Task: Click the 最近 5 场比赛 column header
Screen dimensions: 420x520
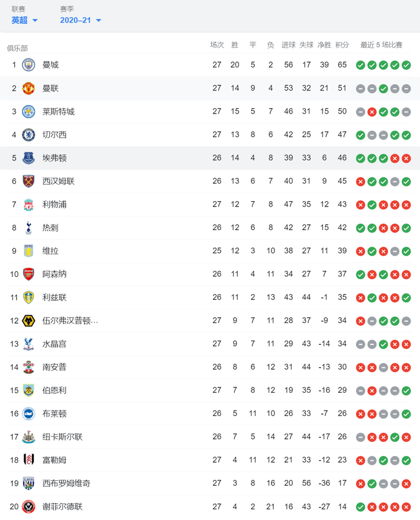Action: tap(382, 45)
